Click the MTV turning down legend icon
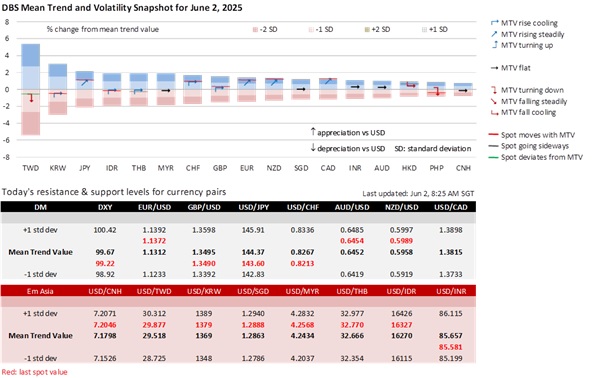 point(494,90)
